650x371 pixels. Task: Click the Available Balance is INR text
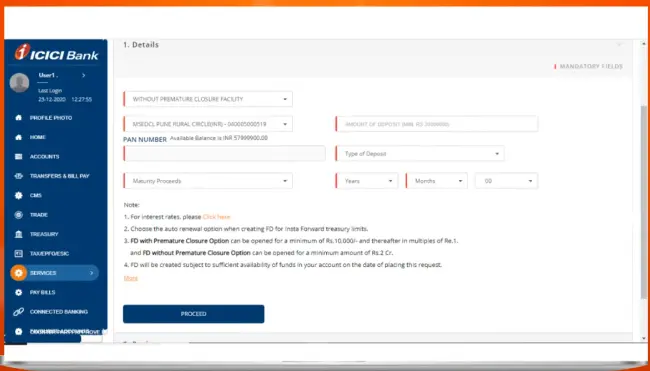click(219, 138)
